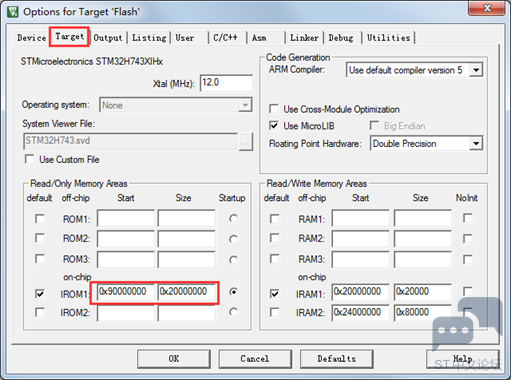
Task: Go to the C/C++ tab
Action: coord(226,38)
